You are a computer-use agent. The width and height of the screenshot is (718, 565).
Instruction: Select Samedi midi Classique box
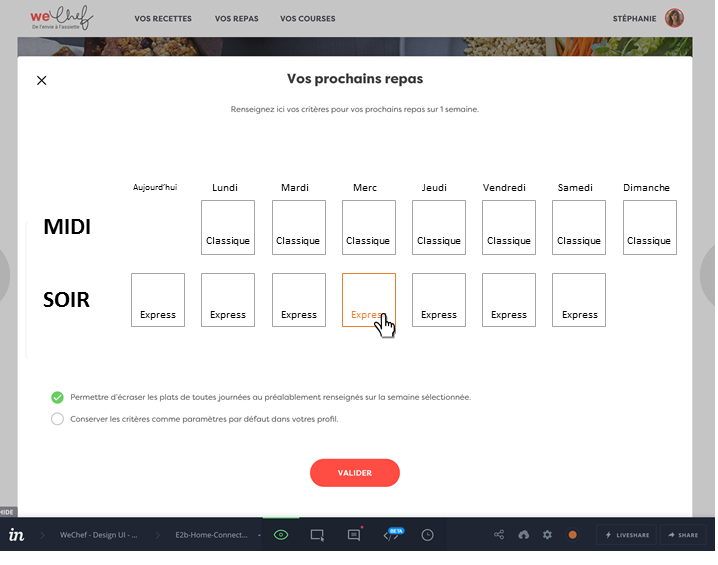[579, 227]
